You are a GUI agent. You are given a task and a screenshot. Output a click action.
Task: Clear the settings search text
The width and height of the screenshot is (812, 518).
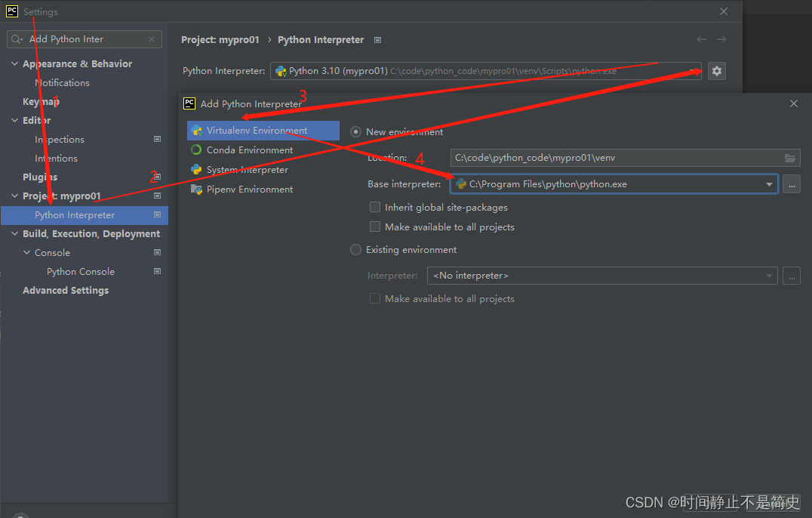pyautogui.click(x=152, y=39)
